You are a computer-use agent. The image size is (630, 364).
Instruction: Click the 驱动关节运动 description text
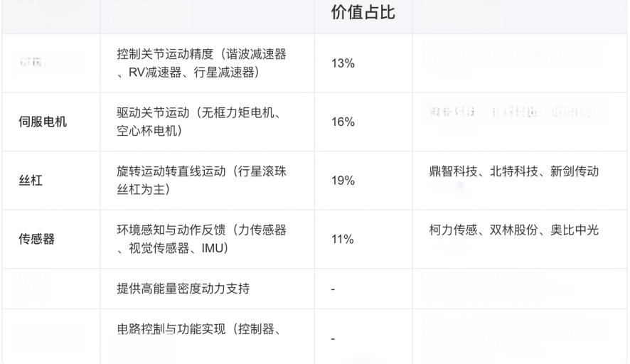(153, 113)
